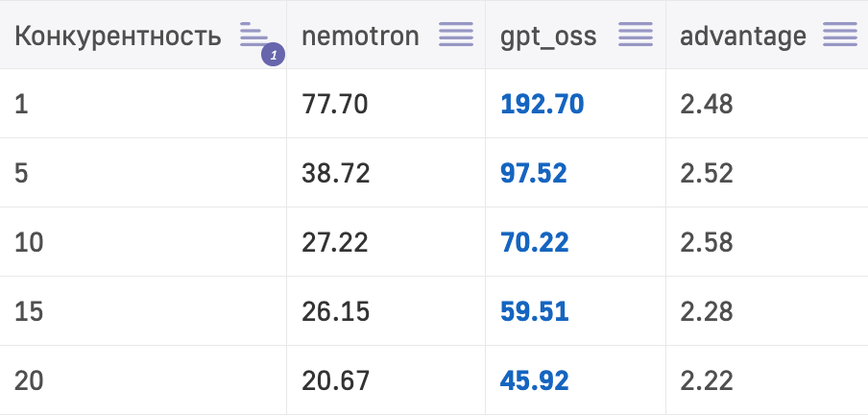Select the nemotron cell showing 38.72

pos(335,173)
